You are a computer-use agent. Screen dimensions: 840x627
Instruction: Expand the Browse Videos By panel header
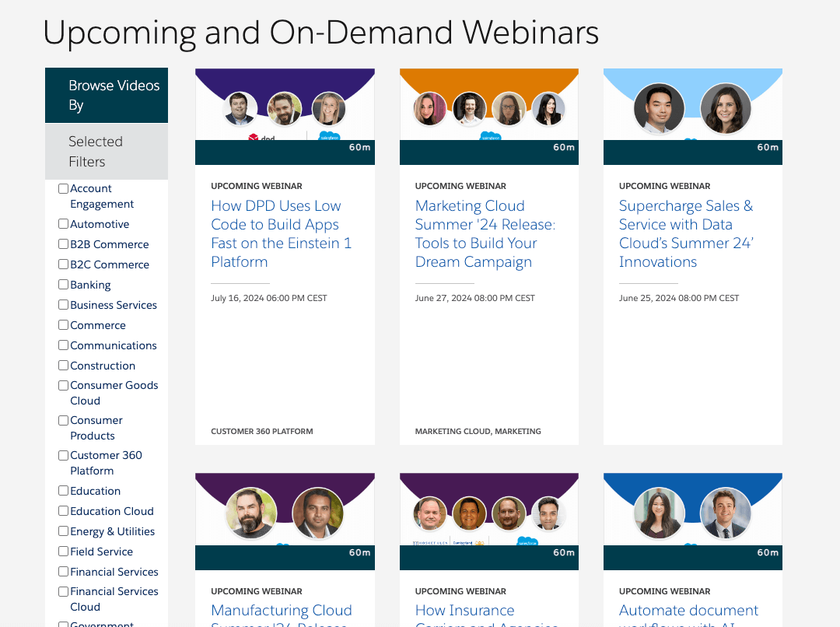click(107, 95)
